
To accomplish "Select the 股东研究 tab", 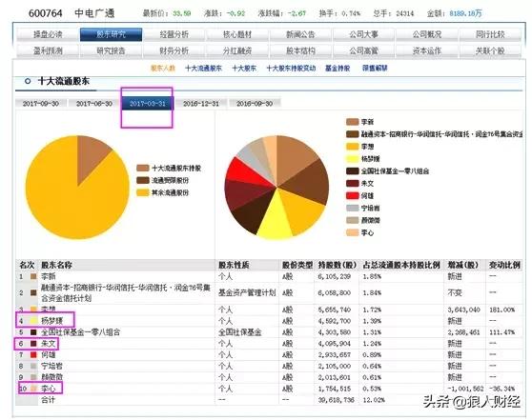I will pos(111,34).
